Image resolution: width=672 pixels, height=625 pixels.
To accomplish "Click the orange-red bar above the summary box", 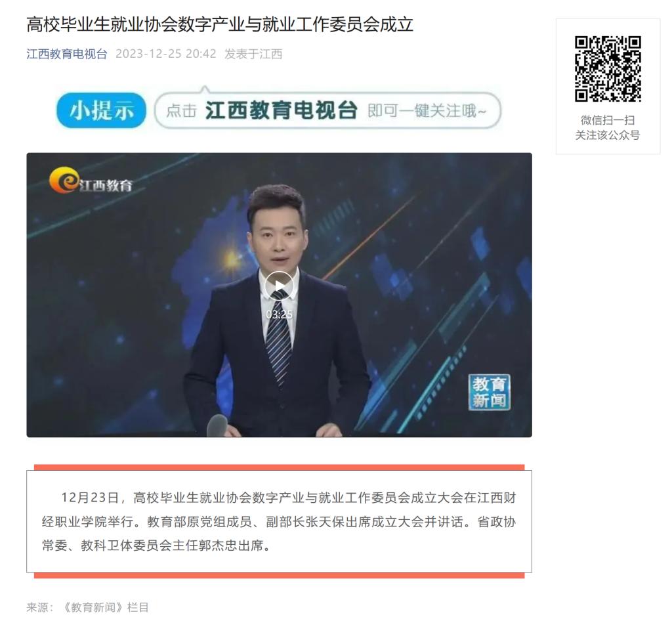I will point(279,467).
